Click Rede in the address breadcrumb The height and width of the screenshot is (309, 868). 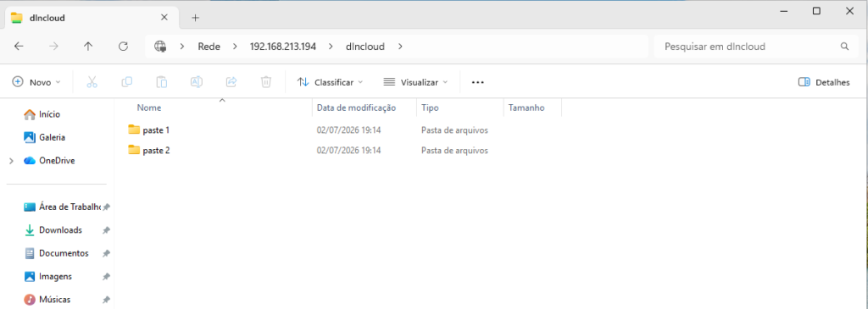(209, 47)
